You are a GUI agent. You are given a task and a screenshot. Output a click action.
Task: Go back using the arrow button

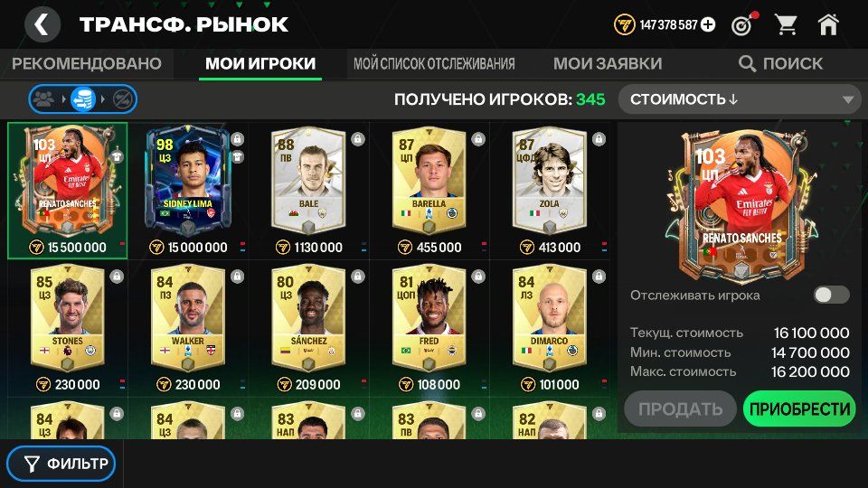[42, 24]
